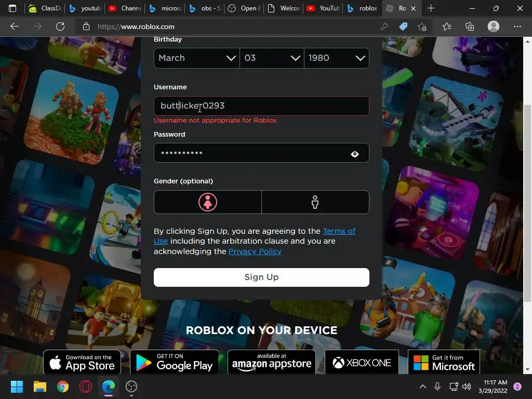Switch to ClassDojo tab
Viewport: 532px width, 399px height.
coord(46,8)
